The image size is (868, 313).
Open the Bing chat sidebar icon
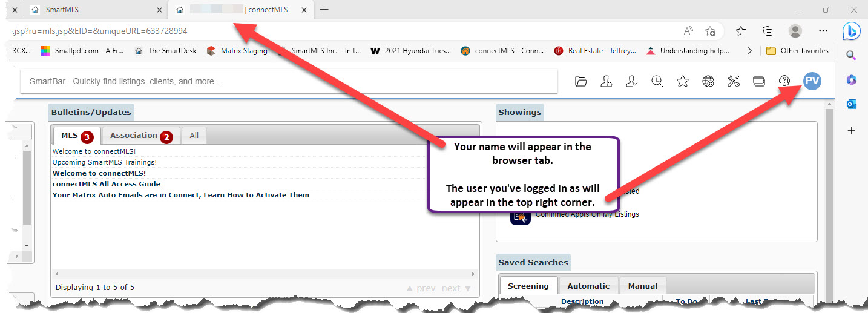(x=852, y=31)
